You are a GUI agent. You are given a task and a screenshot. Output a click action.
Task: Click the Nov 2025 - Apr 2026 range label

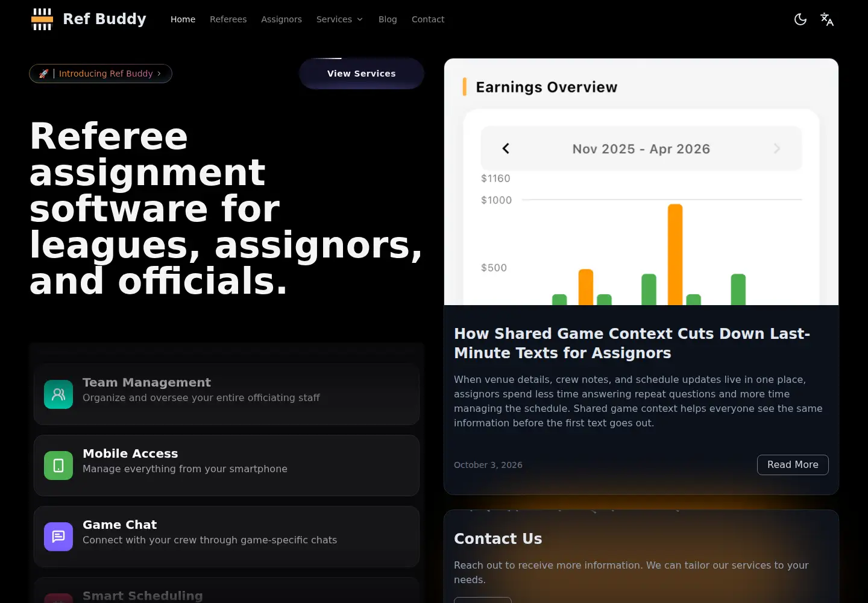pyautogui.click(x=641, y=149)
